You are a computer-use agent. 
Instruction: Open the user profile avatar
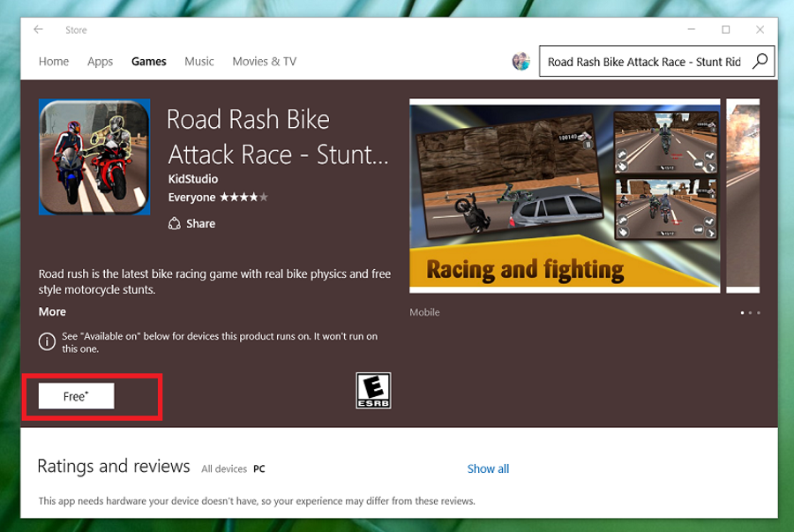521,62
